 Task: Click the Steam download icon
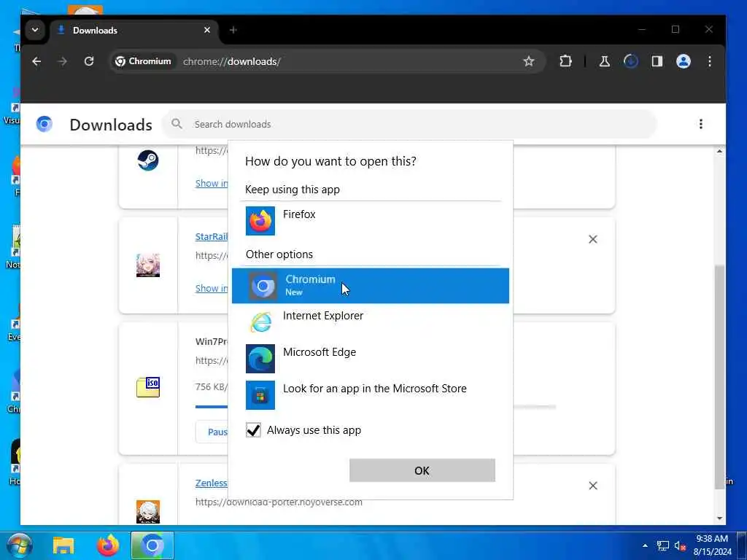[148, 160]
